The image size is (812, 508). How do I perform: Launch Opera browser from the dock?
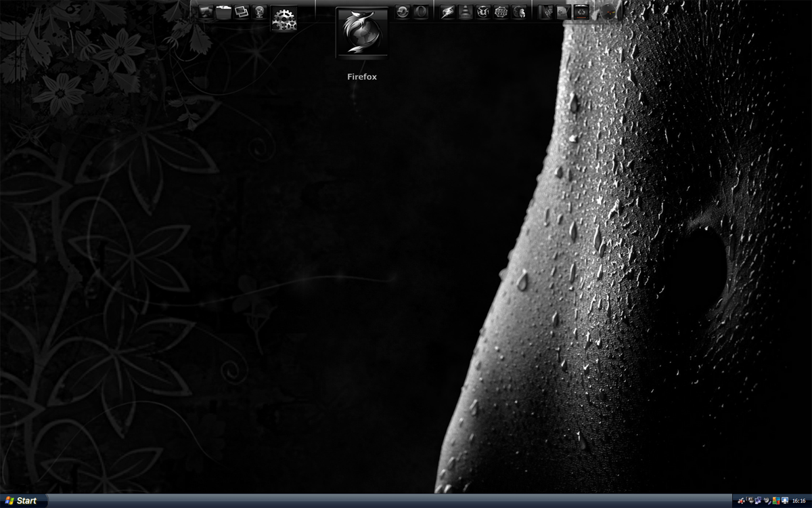(x=420, y=12)
